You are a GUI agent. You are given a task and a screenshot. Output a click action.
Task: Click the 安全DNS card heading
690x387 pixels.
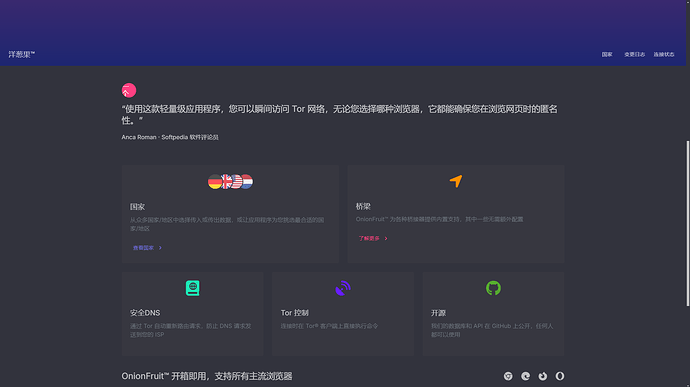click(145, 313)
